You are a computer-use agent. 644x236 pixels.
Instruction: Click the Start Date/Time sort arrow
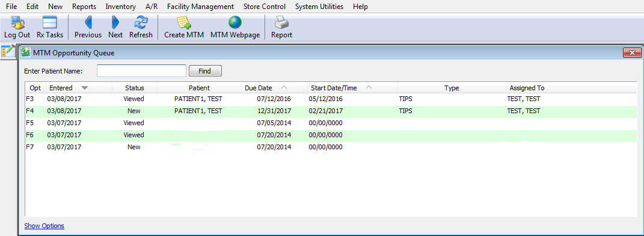[x=369, y=87]
